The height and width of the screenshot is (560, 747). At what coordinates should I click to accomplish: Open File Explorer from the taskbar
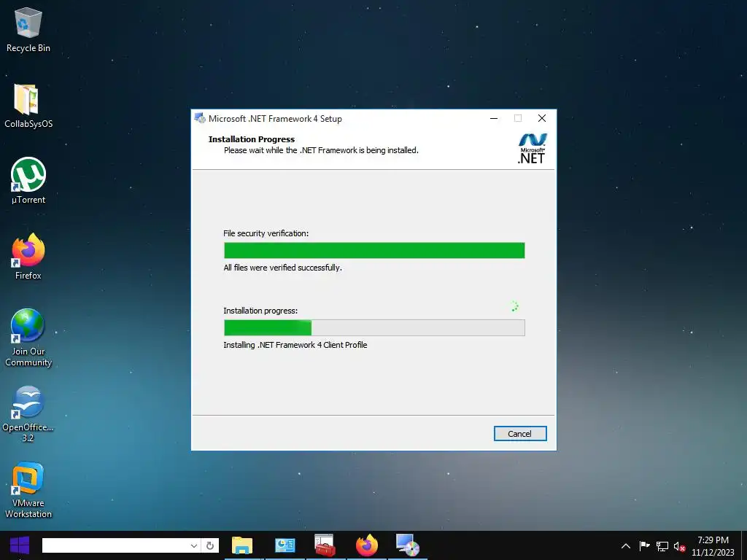coord(242,545)
